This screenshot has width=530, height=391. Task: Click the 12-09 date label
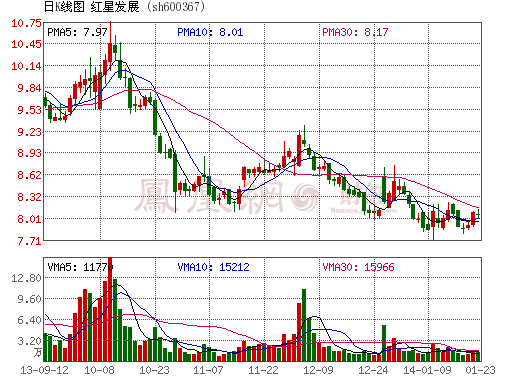[318, 370]
